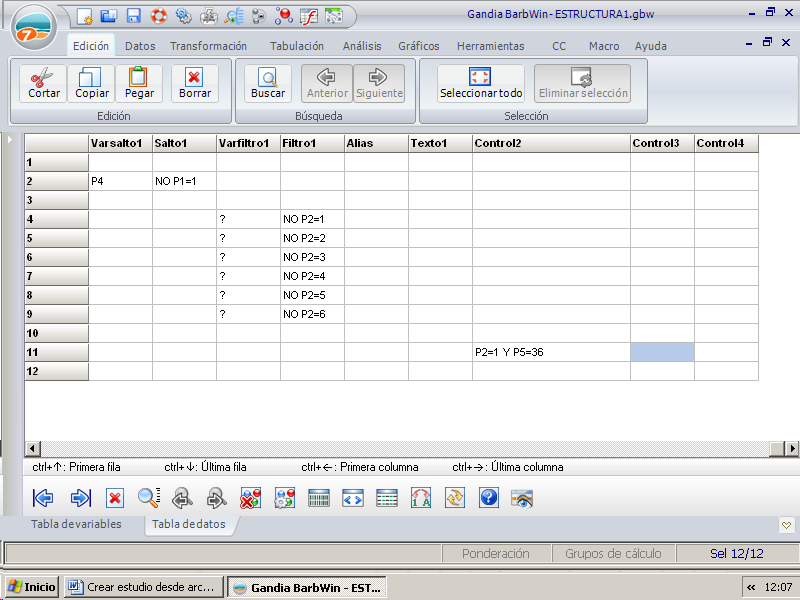Viewport: 800px width, 600px height.
Task: Click the Inicio start button
Action: coord(32,587)
